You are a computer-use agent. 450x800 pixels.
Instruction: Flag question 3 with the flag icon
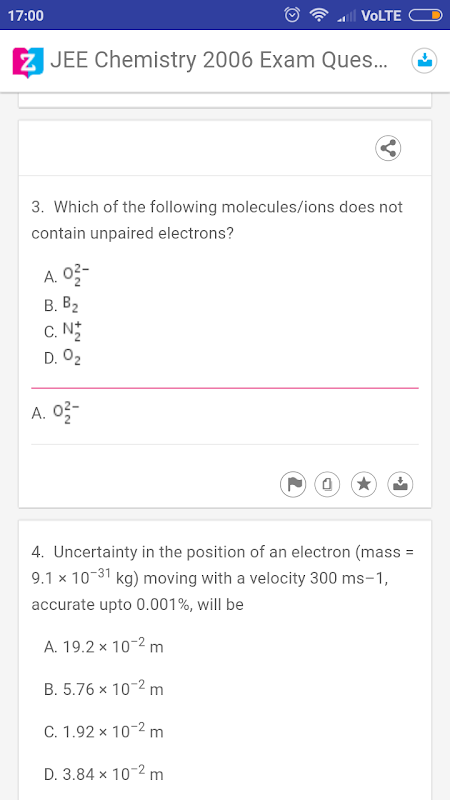[293, 484]
